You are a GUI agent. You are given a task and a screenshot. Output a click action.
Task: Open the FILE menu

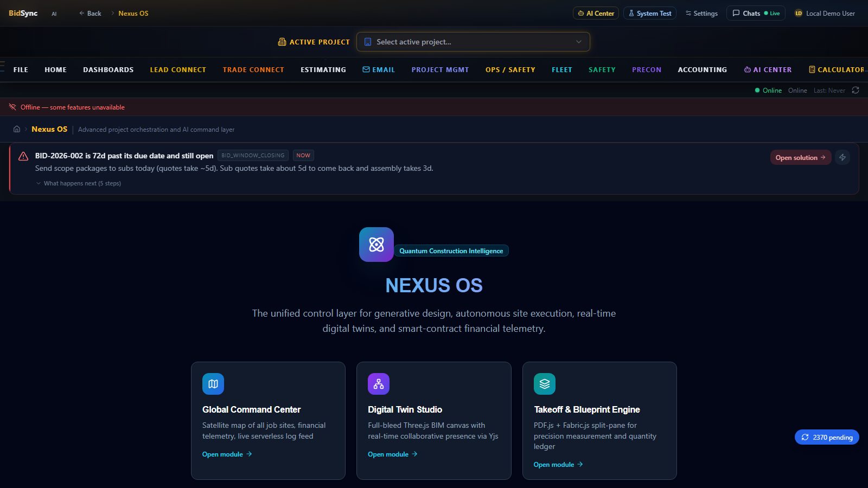tap(21, 69)
